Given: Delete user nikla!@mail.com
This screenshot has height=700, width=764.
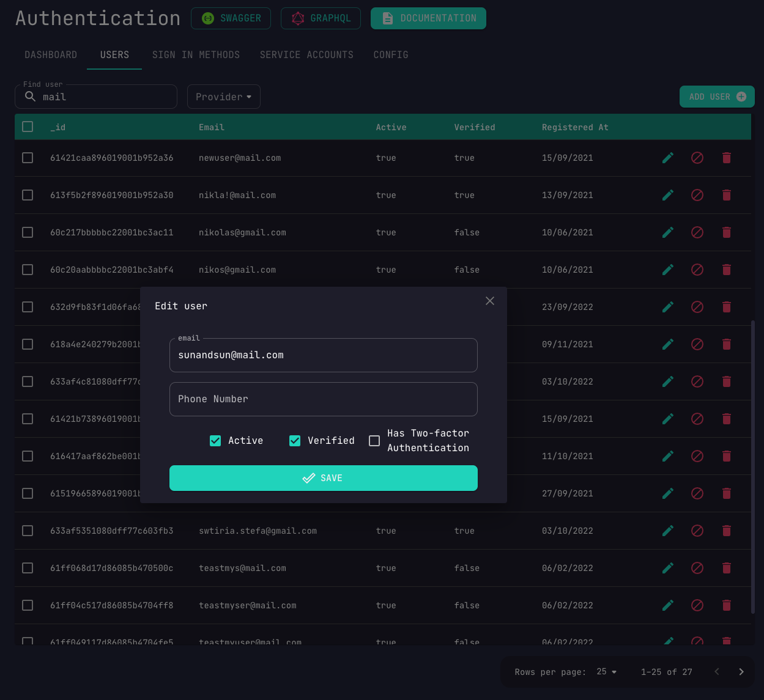Looking at the screenshot, I should (727, 195).
